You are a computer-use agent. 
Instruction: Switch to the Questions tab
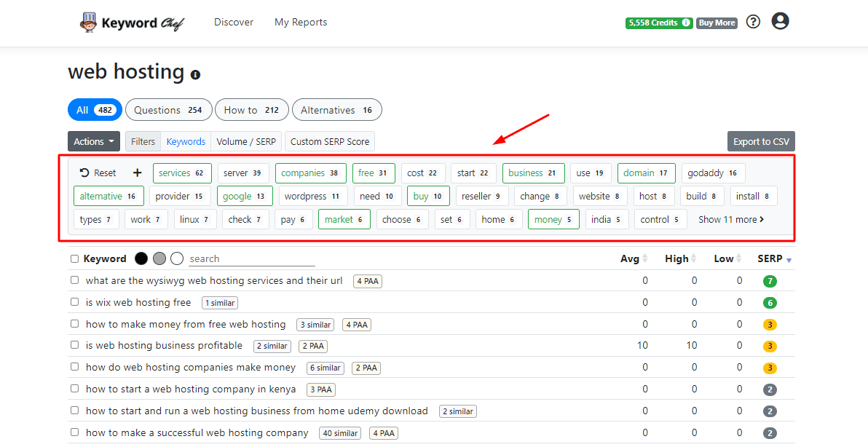pos(168,110)
